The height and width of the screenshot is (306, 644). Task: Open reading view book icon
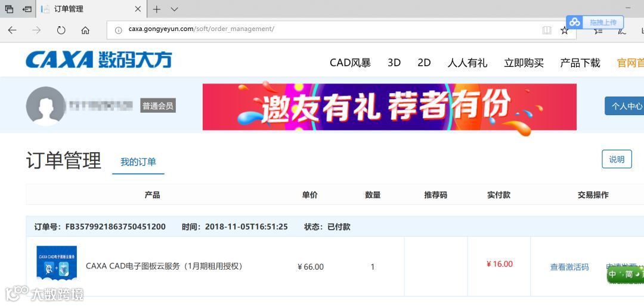547,30
